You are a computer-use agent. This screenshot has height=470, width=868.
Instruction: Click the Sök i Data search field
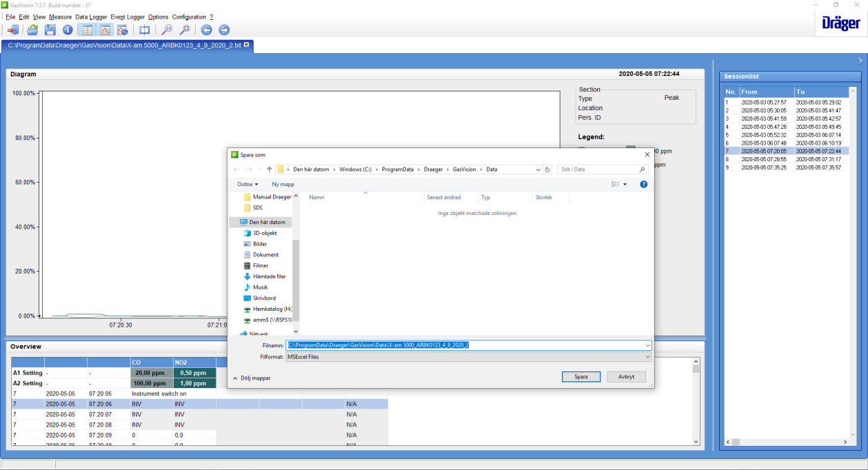598,169
